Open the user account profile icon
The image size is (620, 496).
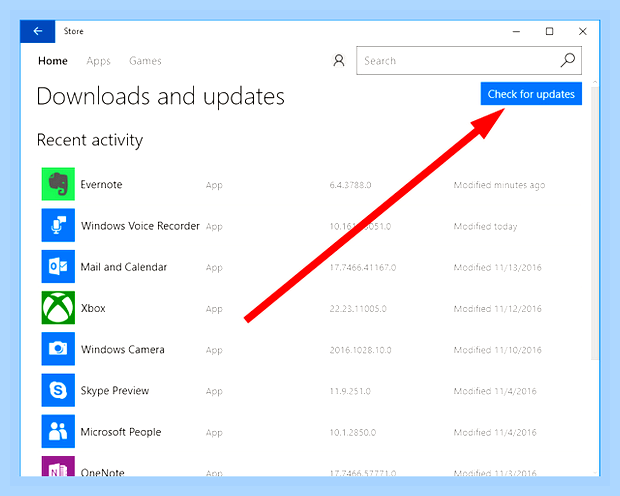click(339, 61)
